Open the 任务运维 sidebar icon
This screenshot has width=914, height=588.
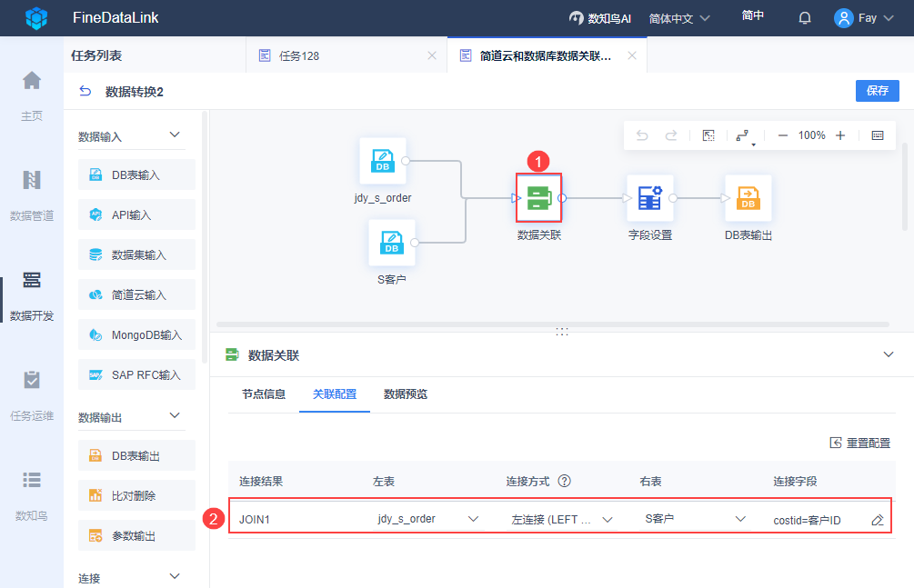point(32,380)
